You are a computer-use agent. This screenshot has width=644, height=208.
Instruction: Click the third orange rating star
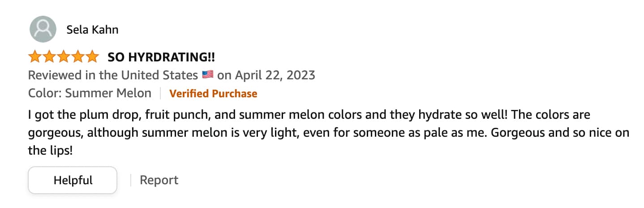click(63, 57)
